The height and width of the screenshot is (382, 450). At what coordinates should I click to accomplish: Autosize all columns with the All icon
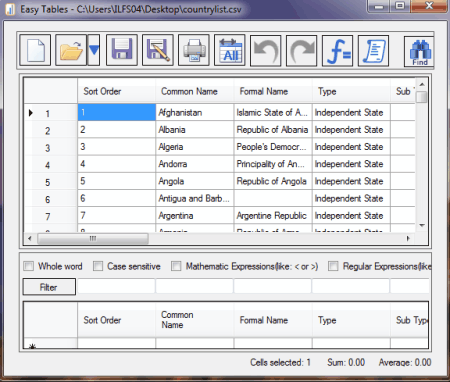click(x=230, y=50)
